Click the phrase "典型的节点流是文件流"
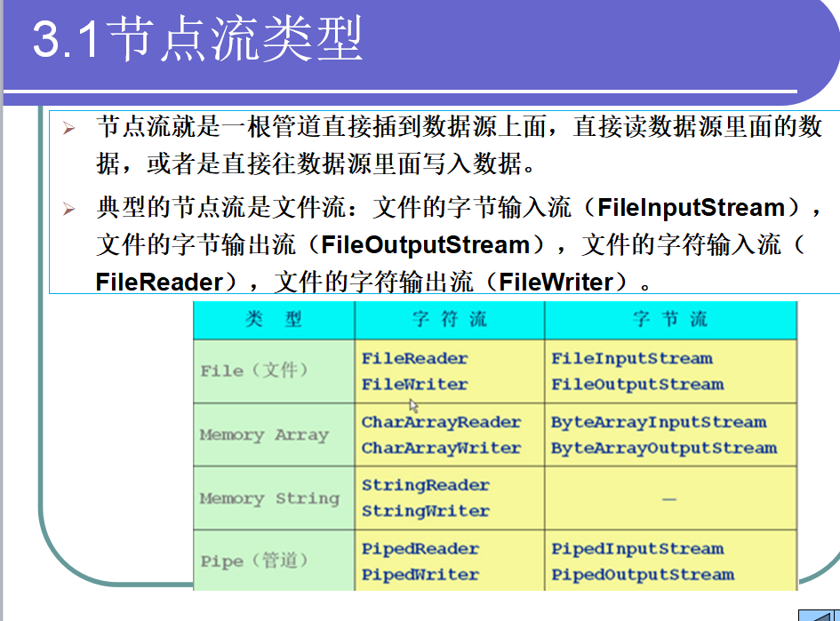This screenshot has height=621, width=840. pyautogui.click(x=221, y=207)
